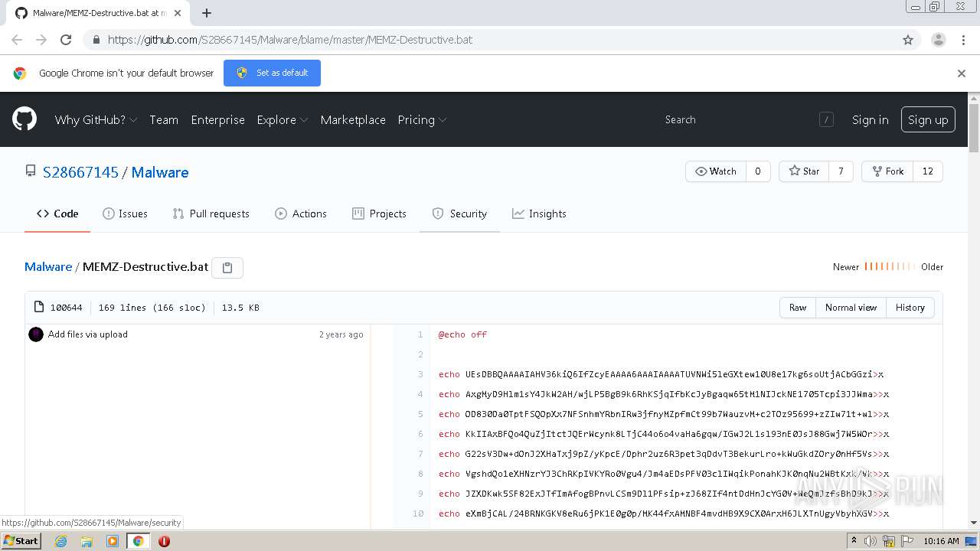Screen dimensions: 980x551
Task: Click Set as default button
Action: click(x=272, y=73)
